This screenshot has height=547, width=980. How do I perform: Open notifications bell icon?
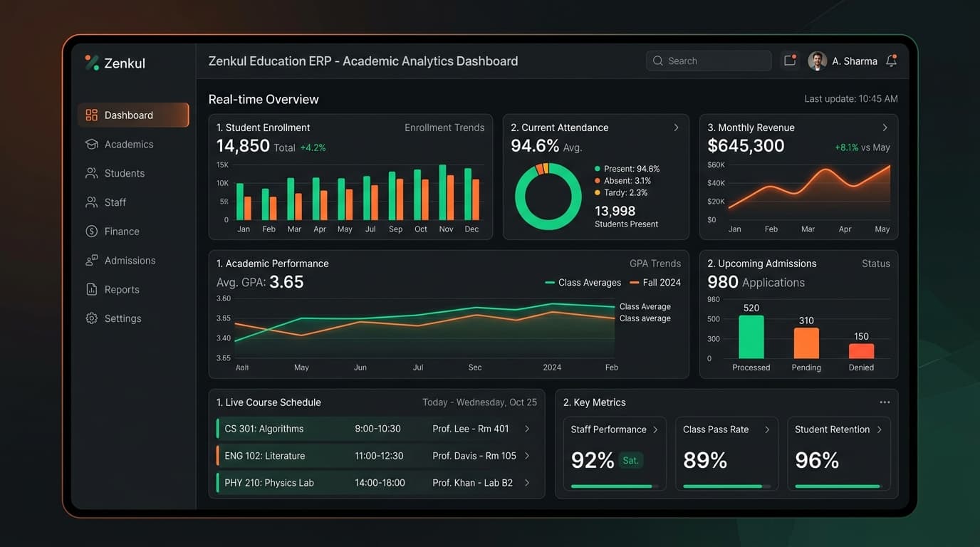click(x=891, y=61)
